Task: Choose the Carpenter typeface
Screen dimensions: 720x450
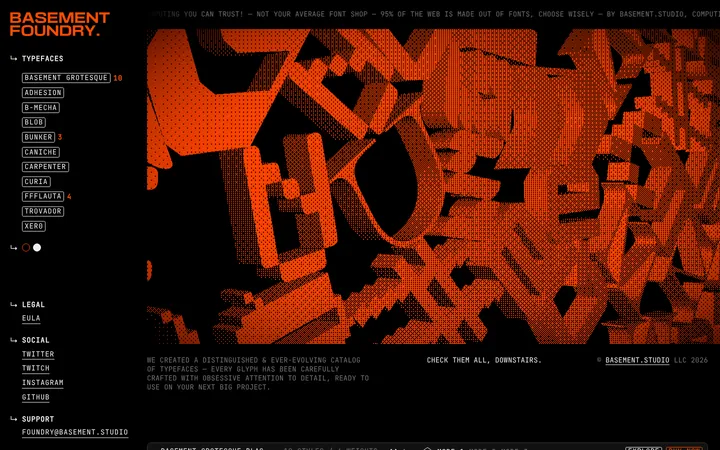Action: coord(45,167)
